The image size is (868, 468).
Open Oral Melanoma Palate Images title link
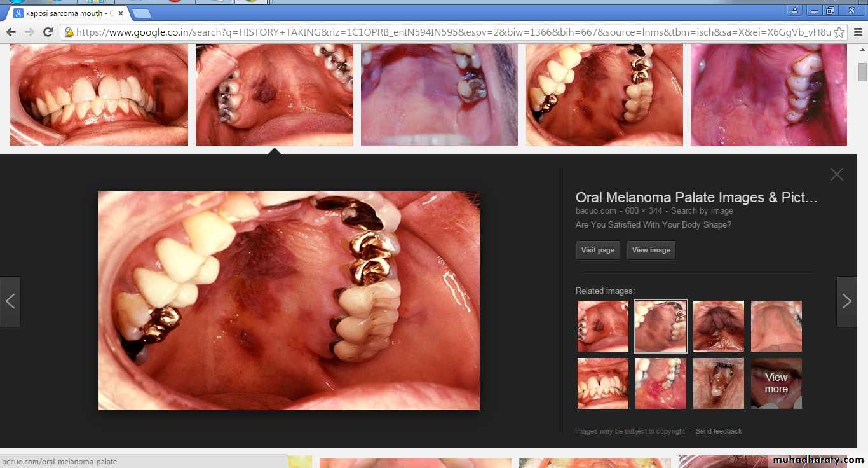coord(696,198)
